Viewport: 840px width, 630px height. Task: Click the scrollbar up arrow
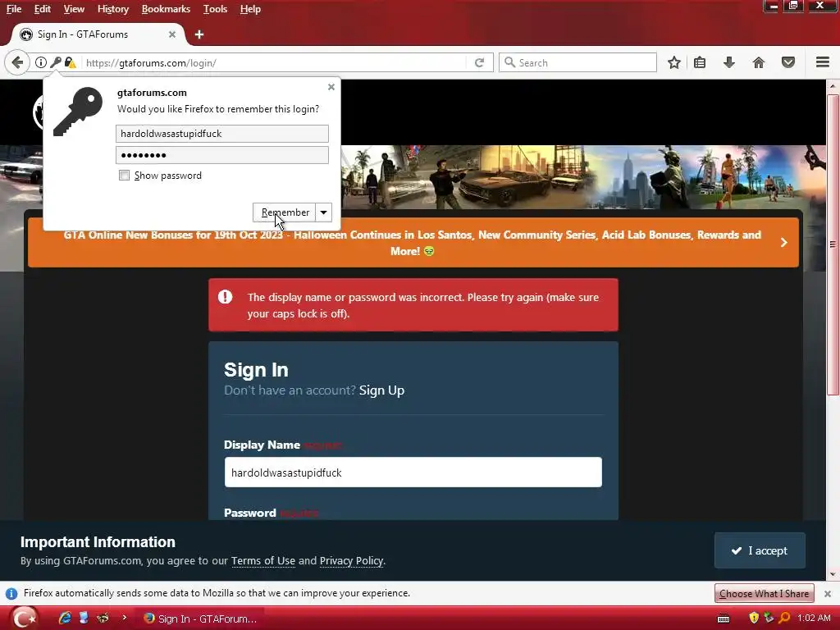pyautogui.click(x=833, y=85)
